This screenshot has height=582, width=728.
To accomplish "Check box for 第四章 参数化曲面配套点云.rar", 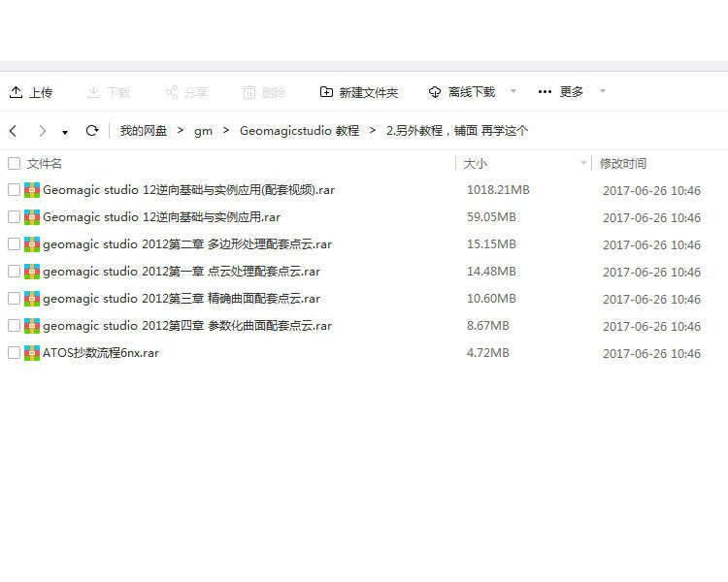I will tap(14, 325).
